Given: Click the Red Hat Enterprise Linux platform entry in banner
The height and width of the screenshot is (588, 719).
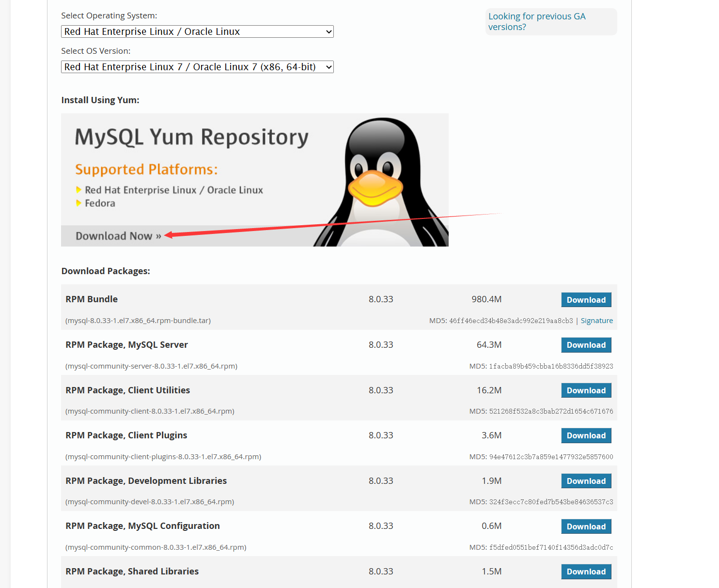Looking at the screenshot, I should click(x=174, y=190).
